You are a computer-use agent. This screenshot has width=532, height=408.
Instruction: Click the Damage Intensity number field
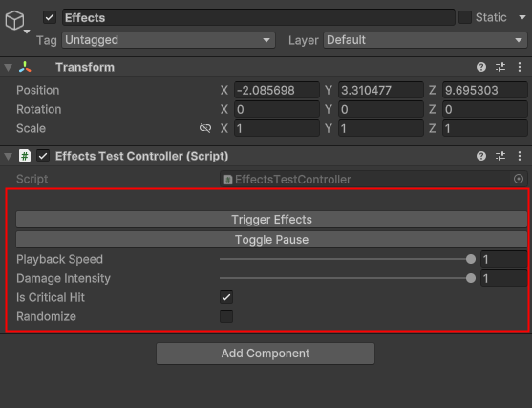coord(504,278)
